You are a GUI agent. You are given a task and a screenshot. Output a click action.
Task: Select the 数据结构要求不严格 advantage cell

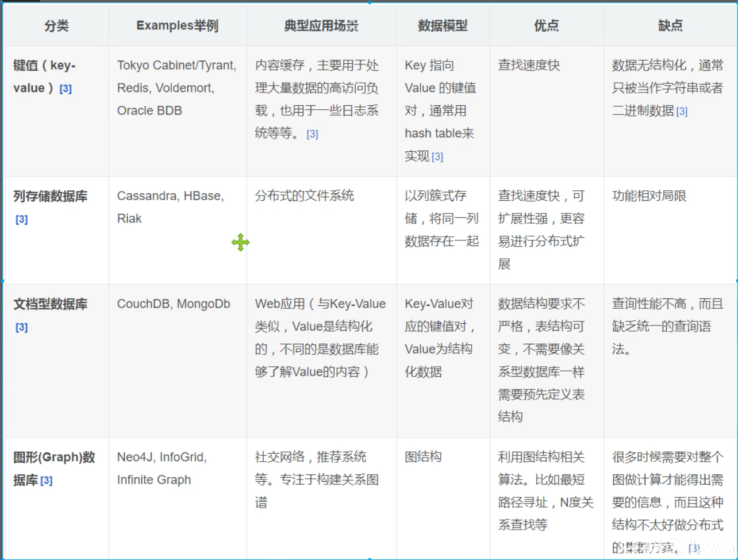tap(547, 360)
